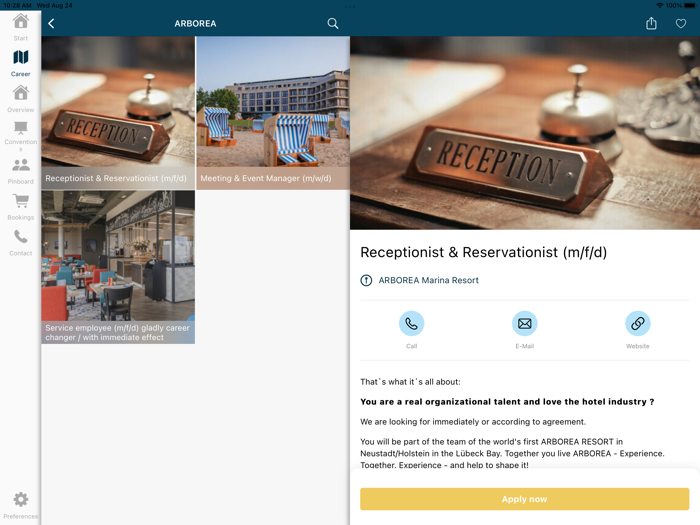
Task: Tap the large reception bell header image
Action: click(x=525, y=133)
